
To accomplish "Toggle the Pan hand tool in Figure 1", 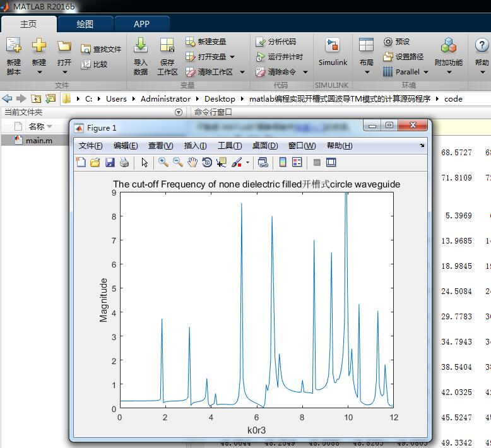I will (x=192, y=162).
